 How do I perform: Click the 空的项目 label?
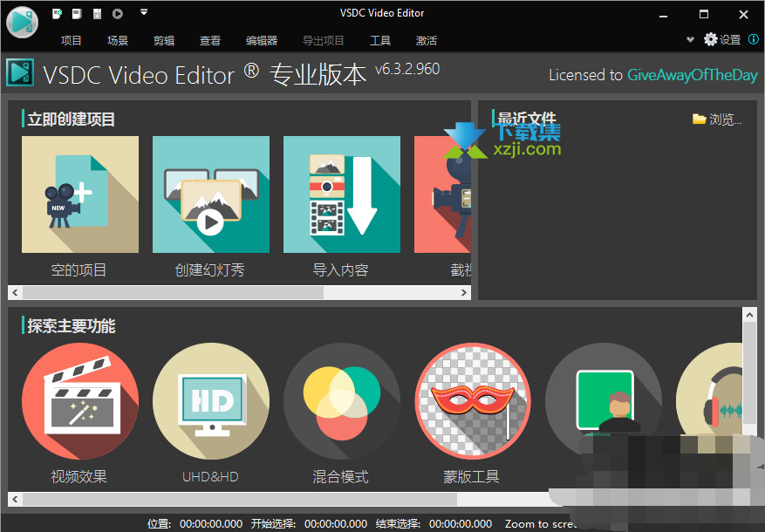coord(79,269)
